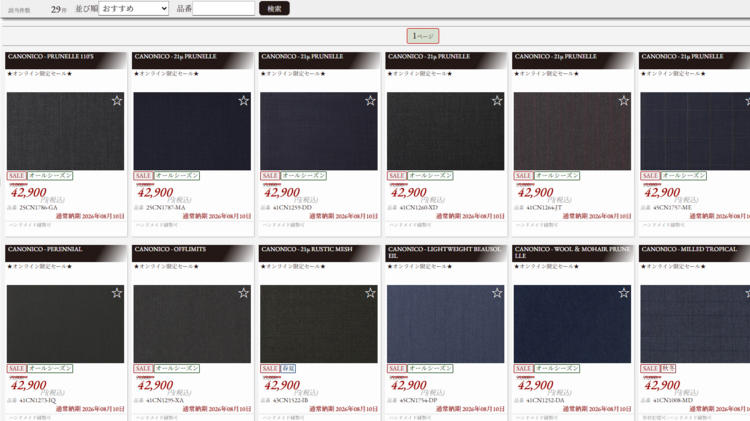
Task: Star the 41CN1259-DD Prunelle fabric
Action: [x=370, y=100]
